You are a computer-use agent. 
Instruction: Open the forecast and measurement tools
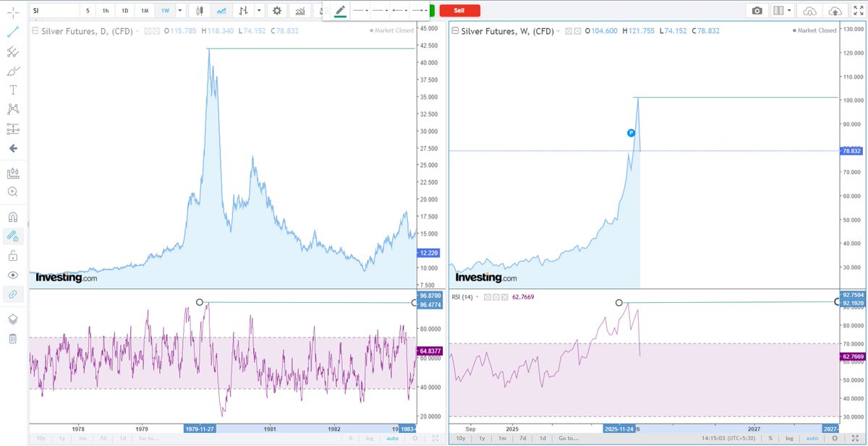(13, 129)
